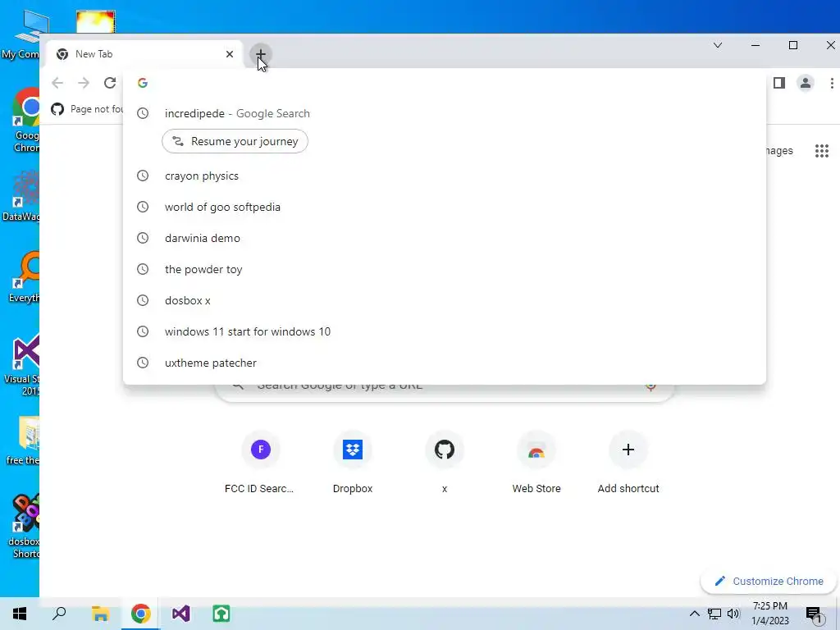Open a new tab with plus button
Image resolution: width=840 pixels, height=630 pixels.
pyautogui.click(x=261, y=54)
